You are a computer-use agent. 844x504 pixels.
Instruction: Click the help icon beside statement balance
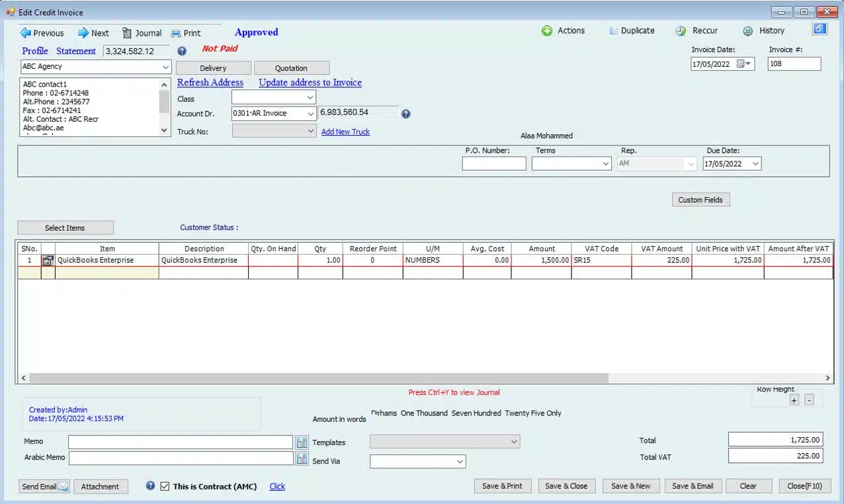click(x=182, y=51)
